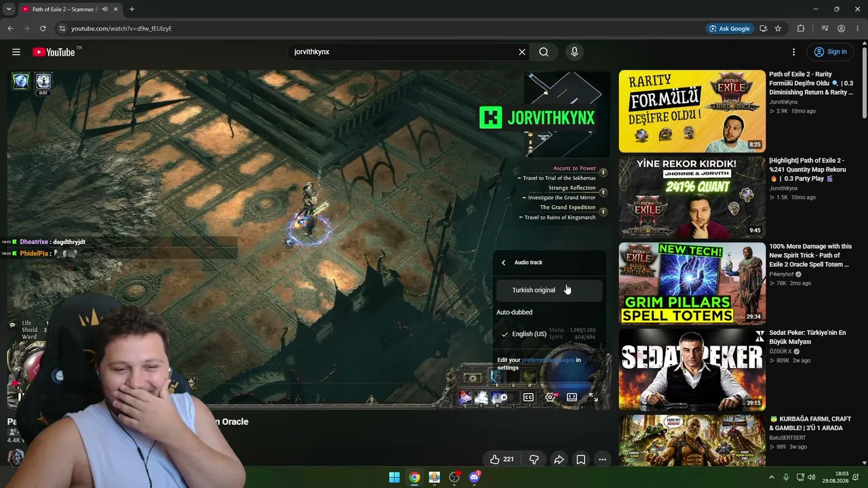The image size is (868, 488).
Task: Reload the current page
Action: point(43,28)
